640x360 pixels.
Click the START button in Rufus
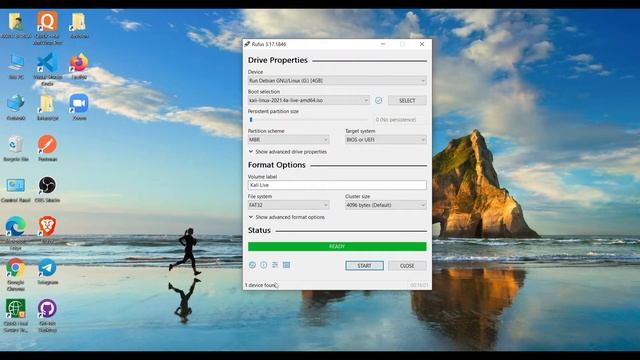(364, 266)
